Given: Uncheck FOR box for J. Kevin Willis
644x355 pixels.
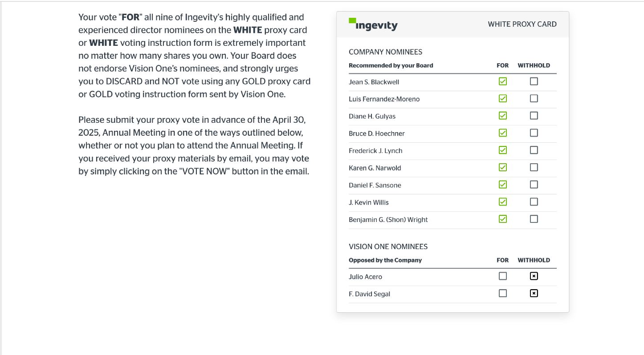Looking at the screenshot, I should [503, 202].
